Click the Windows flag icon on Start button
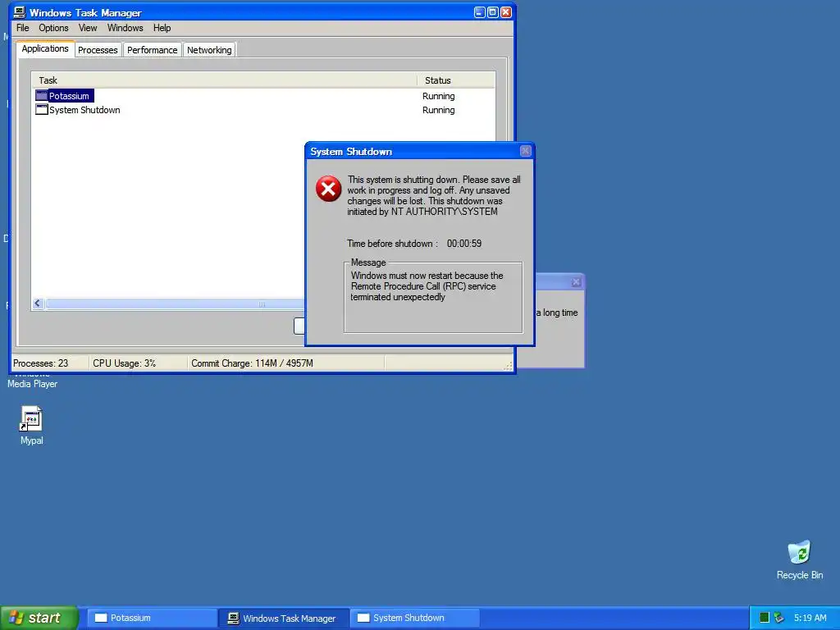Image resolution: width=840 pixels, height=630 pixels. pos(16,618)
